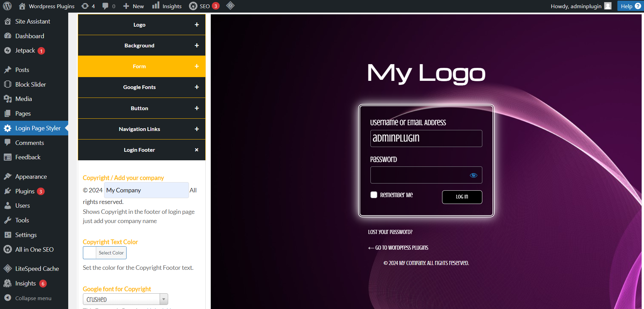Viewport: 644px width, 309px height.
Task: Check the Remember Me checkbox
Action: (x=374, y=195)
